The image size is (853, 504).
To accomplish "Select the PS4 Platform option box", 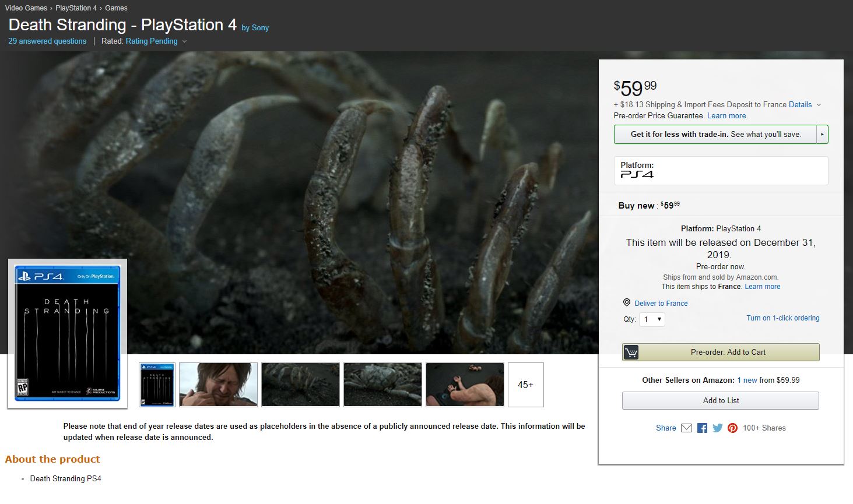I will click(721, 171).
